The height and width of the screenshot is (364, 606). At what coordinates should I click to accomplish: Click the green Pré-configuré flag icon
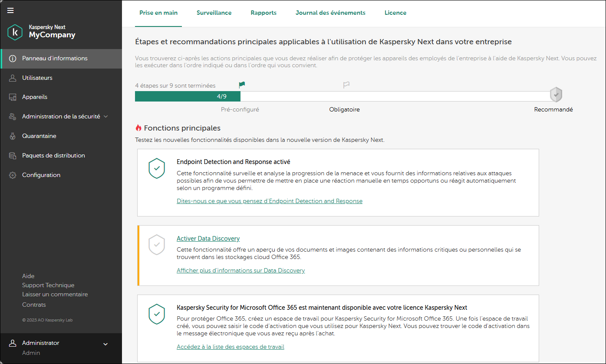pos(242,85)
